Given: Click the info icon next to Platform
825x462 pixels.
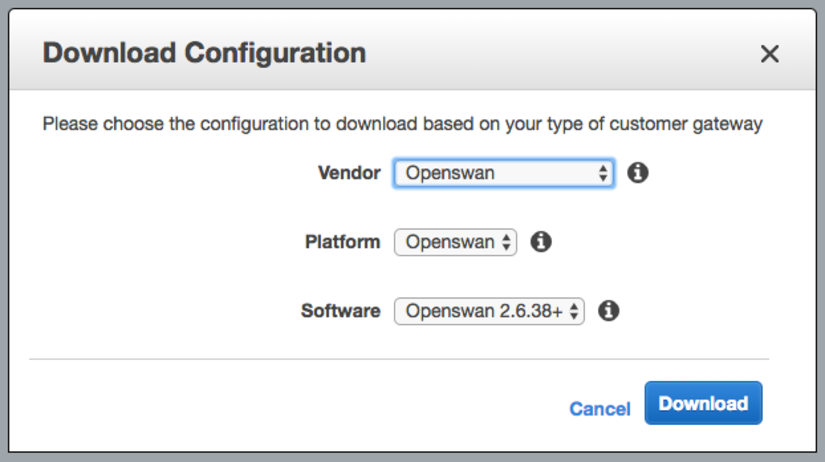Looking at the screenshot, I should click(541, 242).
